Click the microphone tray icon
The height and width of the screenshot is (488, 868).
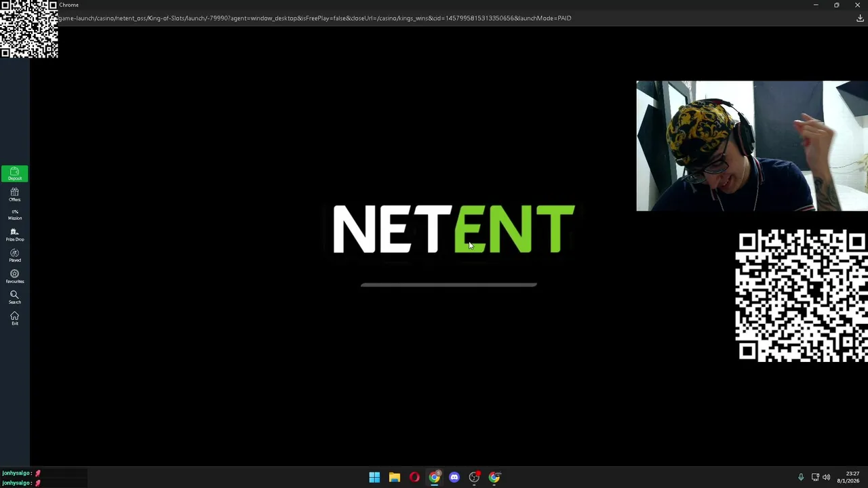(x=801, y=477)
